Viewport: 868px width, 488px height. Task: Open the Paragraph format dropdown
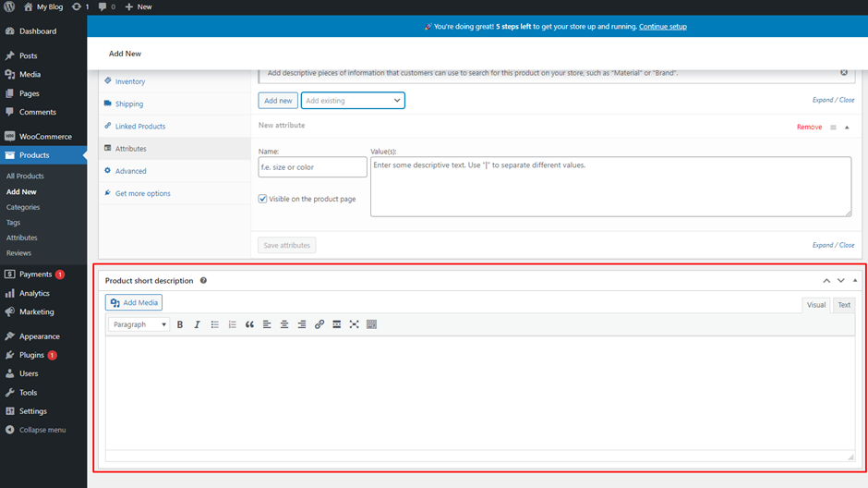click(139, 324)
